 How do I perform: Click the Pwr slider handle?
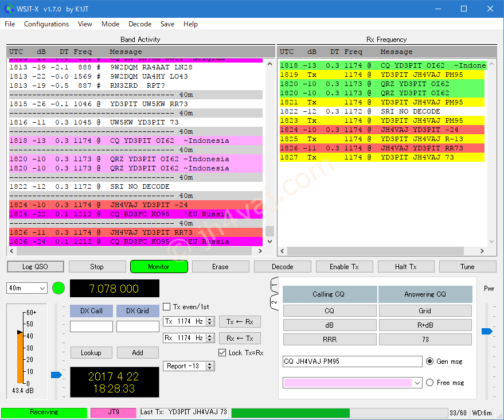487,331
